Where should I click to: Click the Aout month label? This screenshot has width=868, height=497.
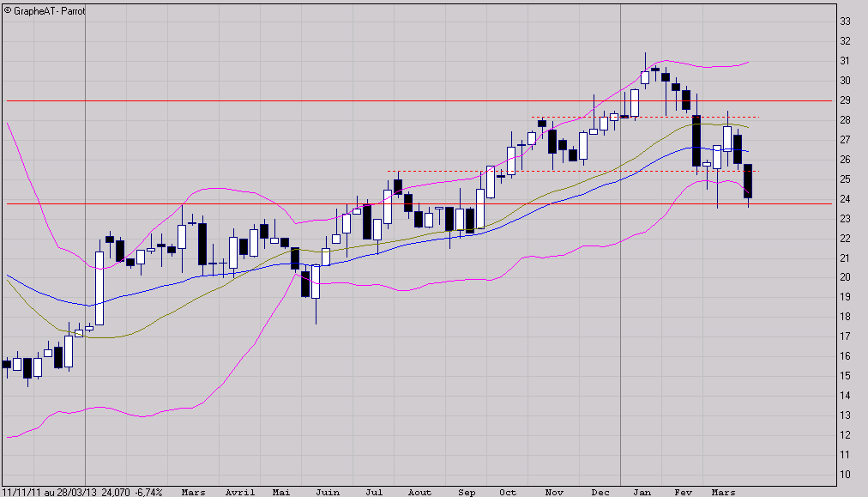point(419,492)
